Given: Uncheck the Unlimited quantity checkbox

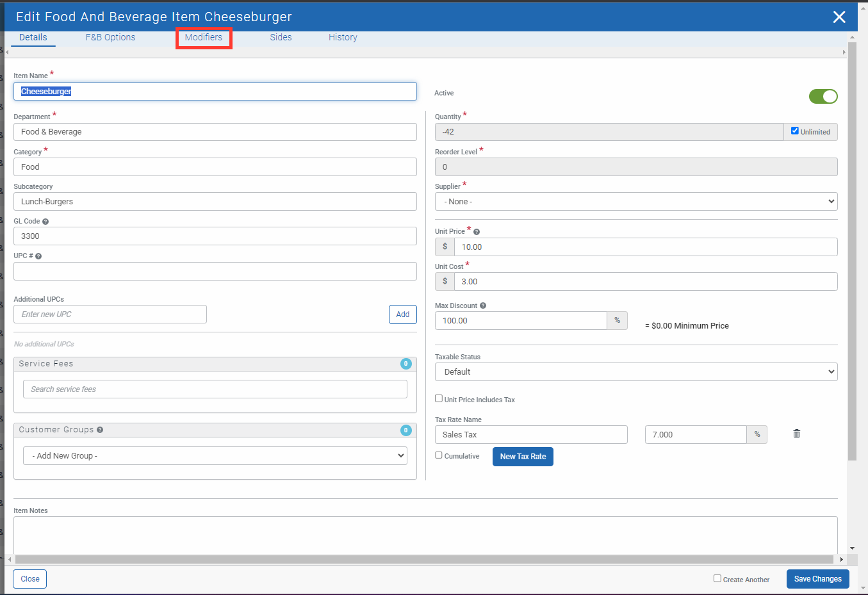Looking at the screenshot, I should click(x=794, y=131).
